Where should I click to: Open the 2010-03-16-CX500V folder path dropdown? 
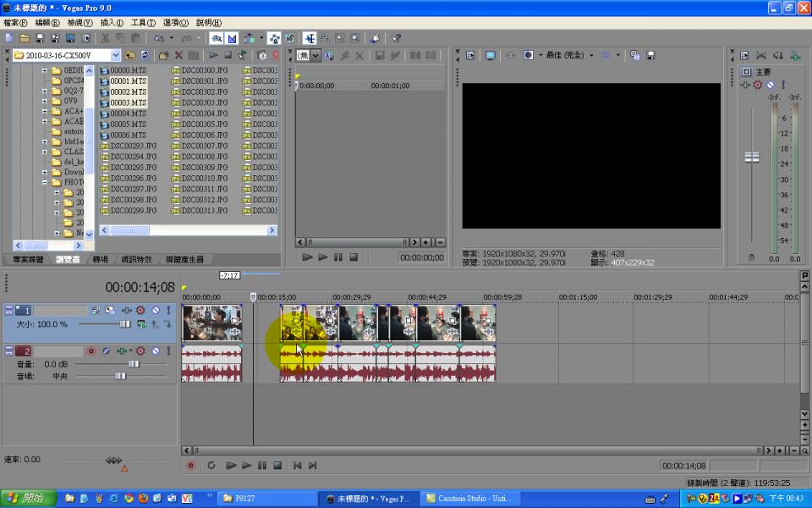tap(115, 55)
